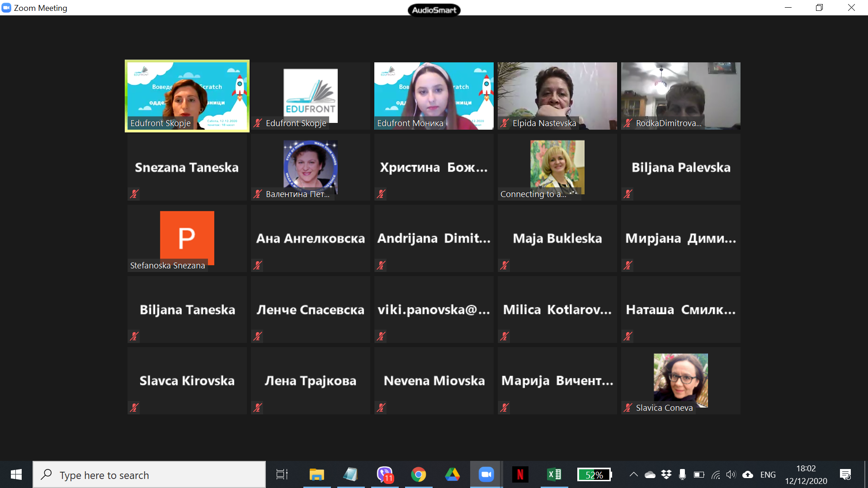Open Viber from the taskbar

[x=385, y=474]
